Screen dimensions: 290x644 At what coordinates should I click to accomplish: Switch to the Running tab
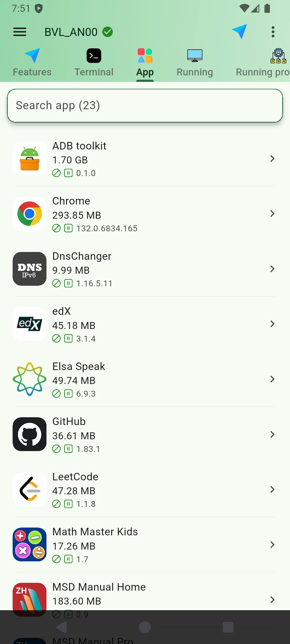195,63
